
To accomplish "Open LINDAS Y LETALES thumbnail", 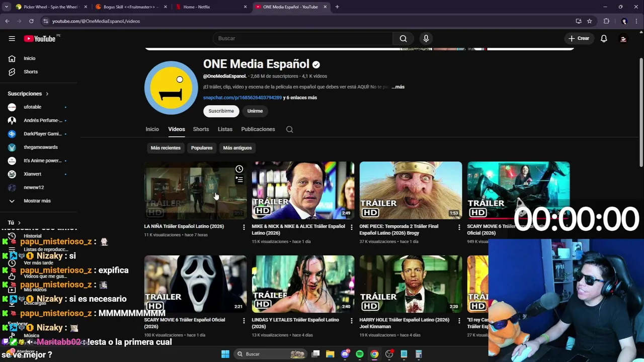I will pos(303,284).
